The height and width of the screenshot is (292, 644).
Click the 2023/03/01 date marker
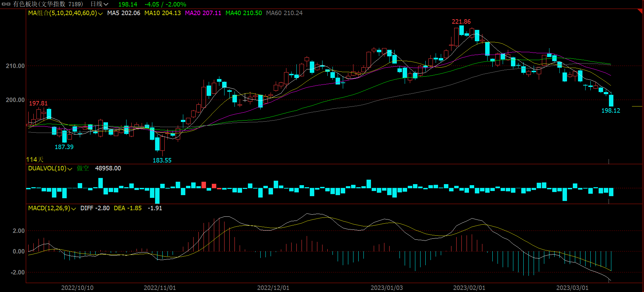(x=572, y=288)
